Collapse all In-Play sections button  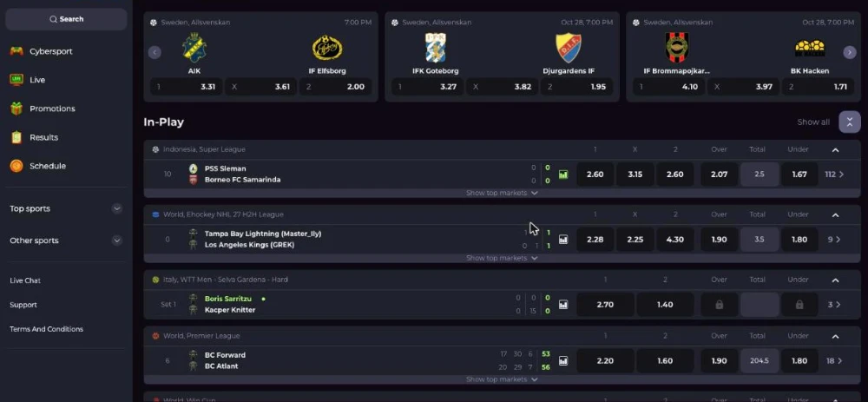850,122
